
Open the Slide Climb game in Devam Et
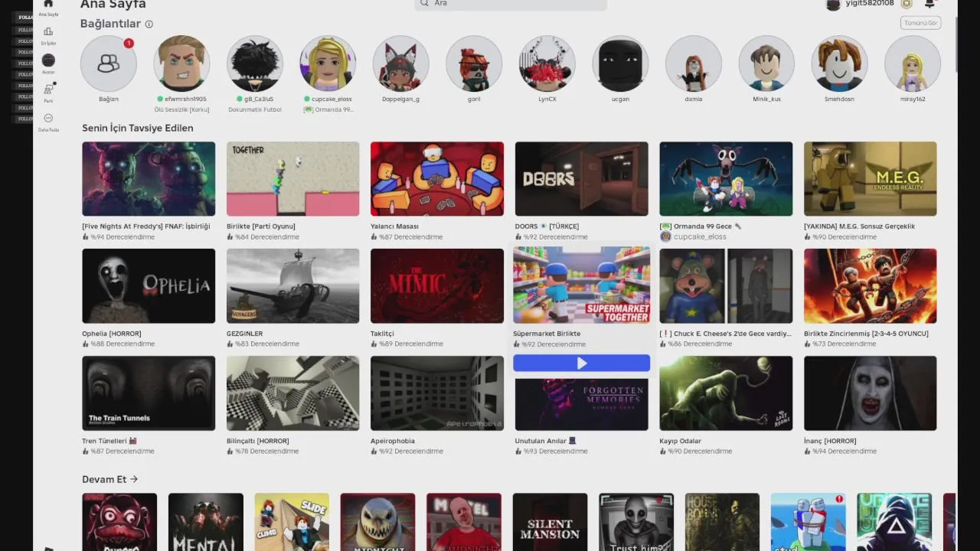pos(292,522)
